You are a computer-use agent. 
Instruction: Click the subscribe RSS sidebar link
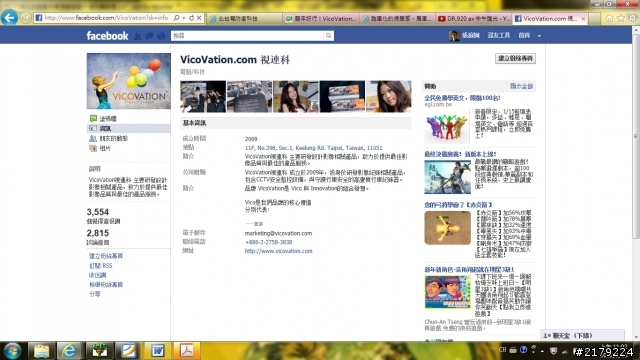(100, 266)
